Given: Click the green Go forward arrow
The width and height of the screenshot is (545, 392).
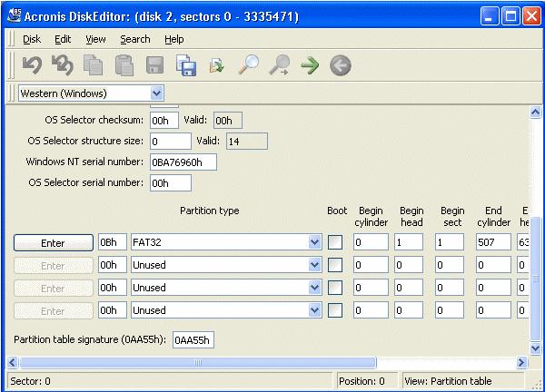Looking at the screenshot, I should (310, 65).
